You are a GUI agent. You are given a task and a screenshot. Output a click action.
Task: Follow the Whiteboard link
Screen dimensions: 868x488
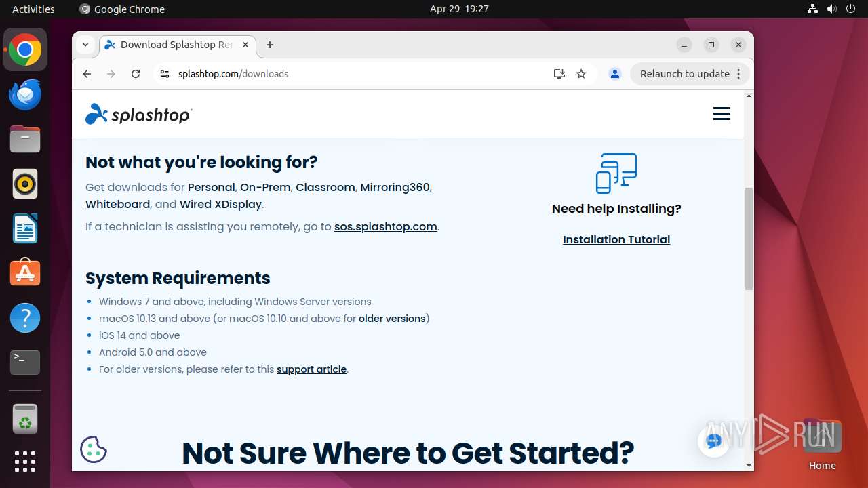click(117, 204)
